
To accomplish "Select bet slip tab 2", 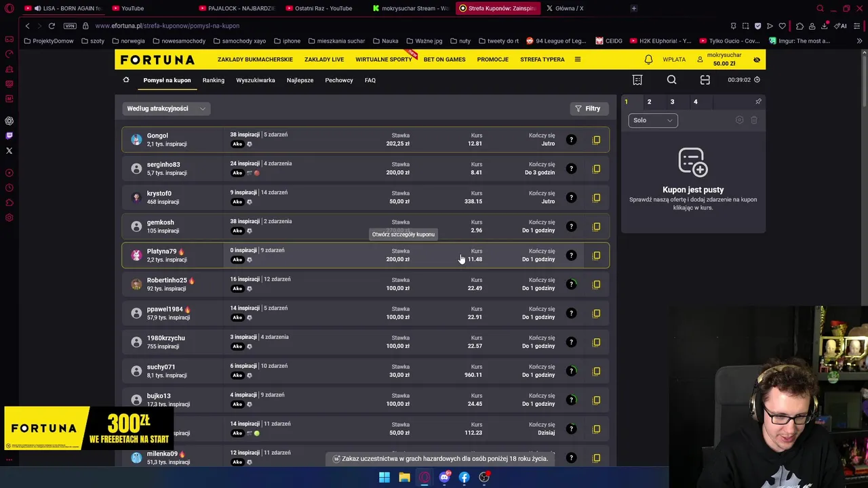I will coord(649,102).
